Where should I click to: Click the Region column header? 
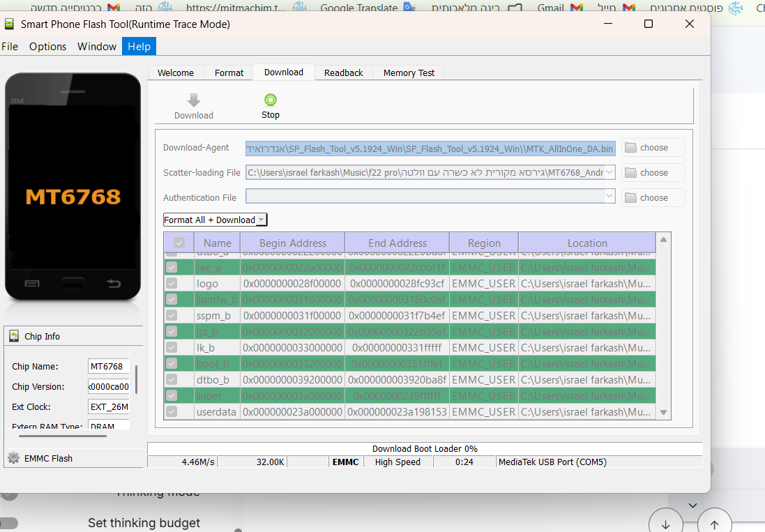coord(484,243)
